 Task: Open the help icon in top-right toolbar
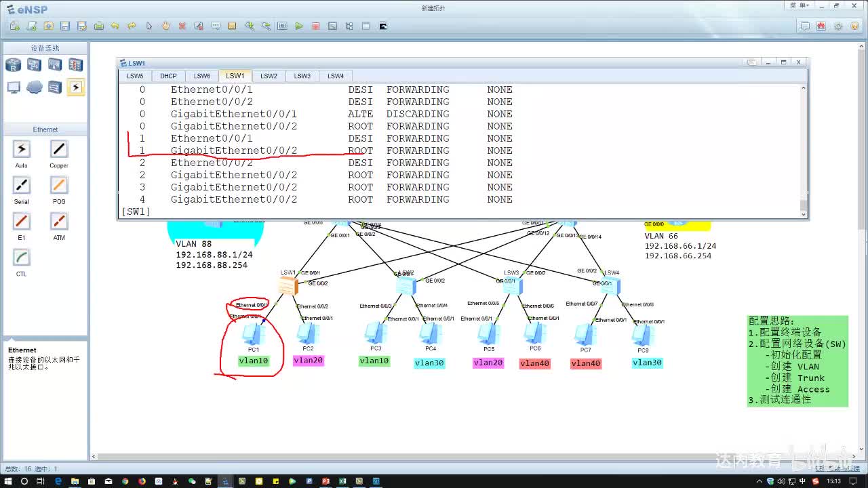click(854, 26)
